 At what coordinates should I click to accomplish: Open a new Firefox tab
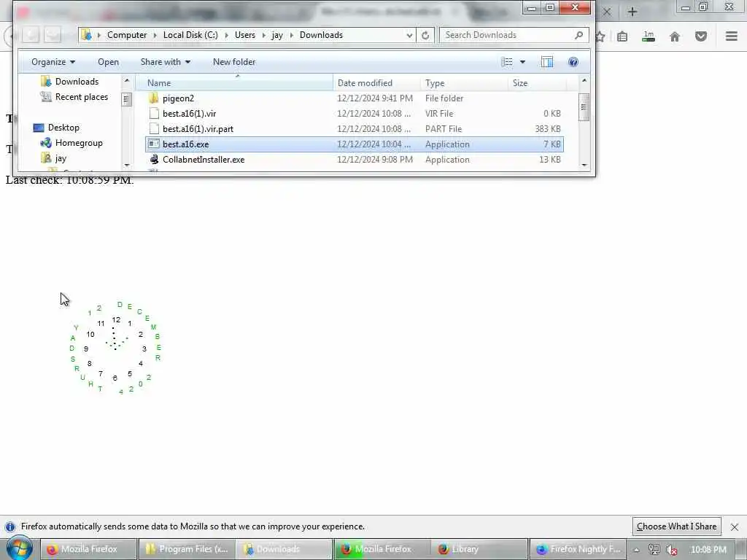(x=632, y=12)
